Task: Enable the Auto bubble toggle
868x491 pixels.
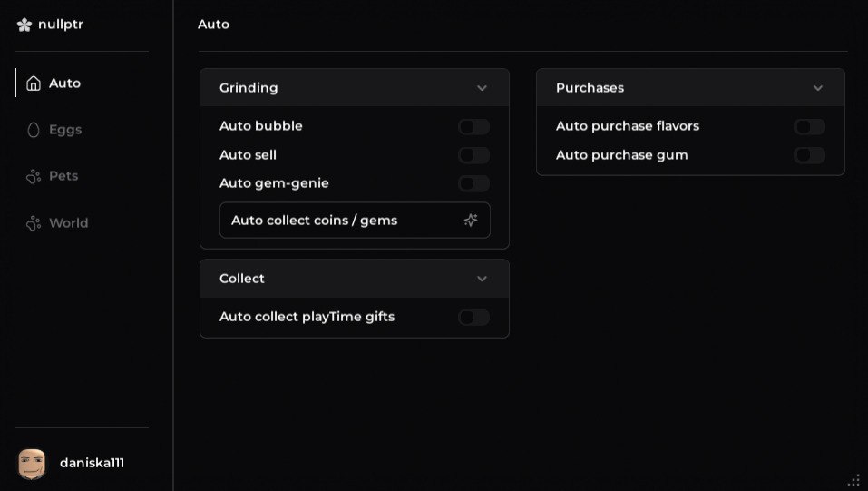Action: [473, 127]
